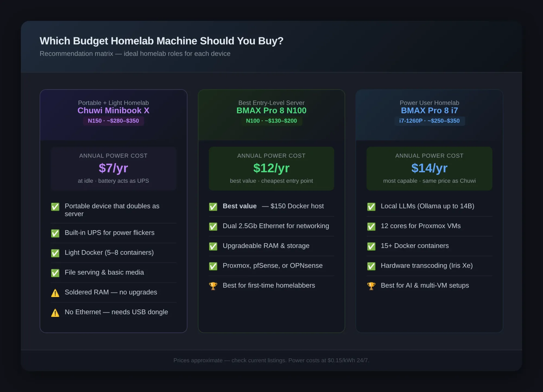Click the '$7/yr' annual power cost value
Image resolution: width=543 pixels, height=392 pixels.
(x=113, y=168)
